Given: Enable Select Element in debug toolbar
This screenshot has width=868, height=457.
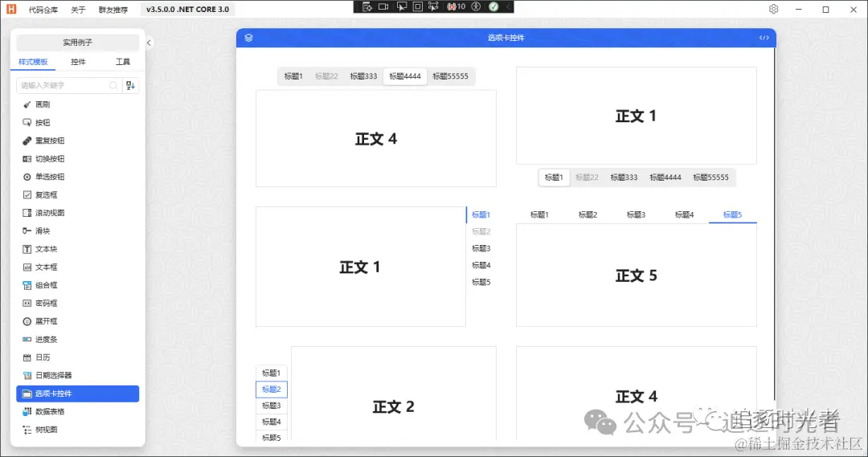Looking at the screenshot, I should 401,6.
